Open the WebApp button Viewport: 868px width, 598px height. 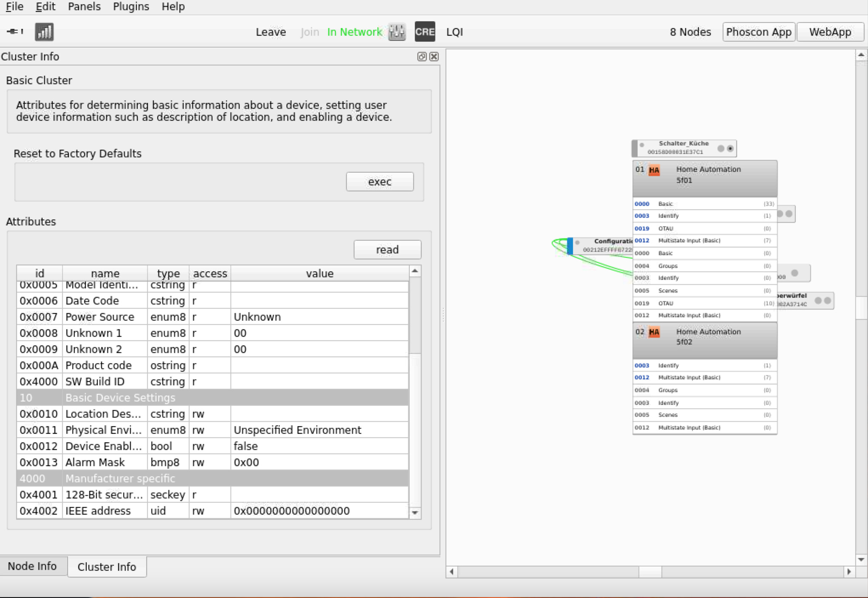point(830,32)
